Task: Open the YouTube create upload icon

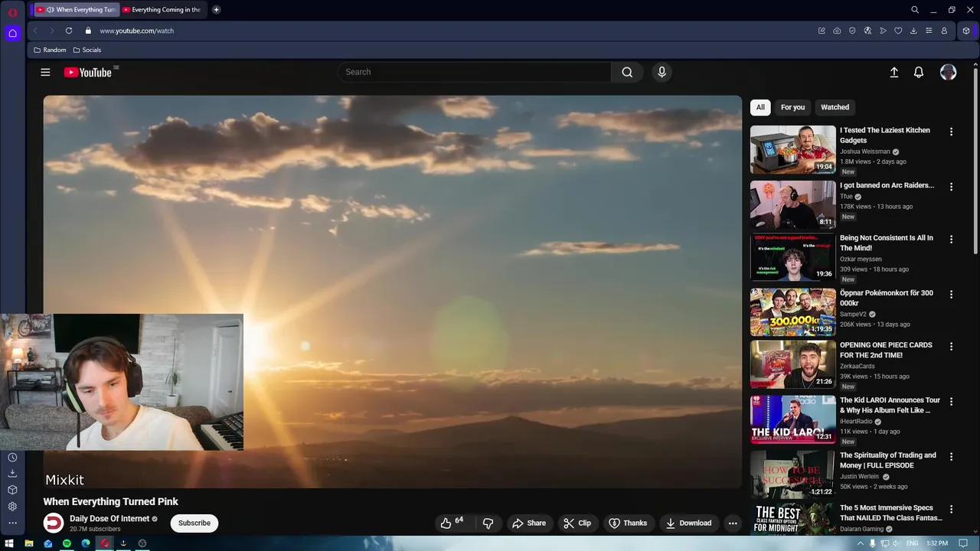Action: [893, 72]
